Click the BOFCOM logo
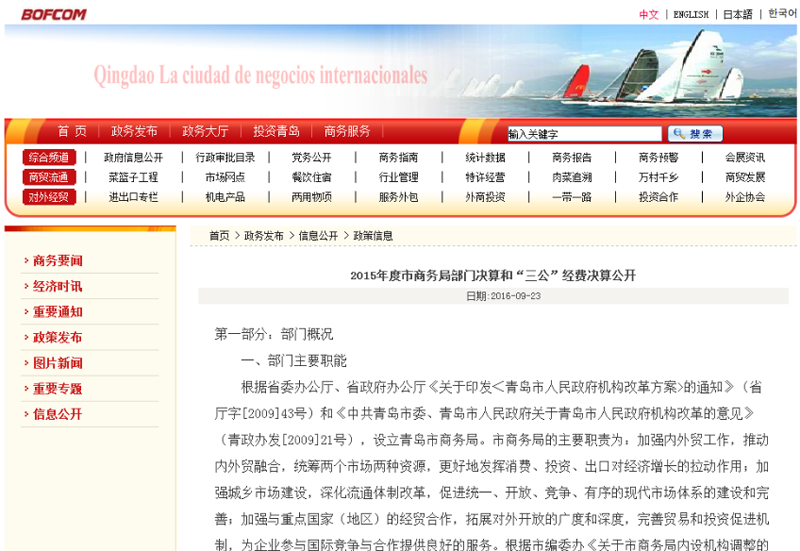 coord(55,14)
